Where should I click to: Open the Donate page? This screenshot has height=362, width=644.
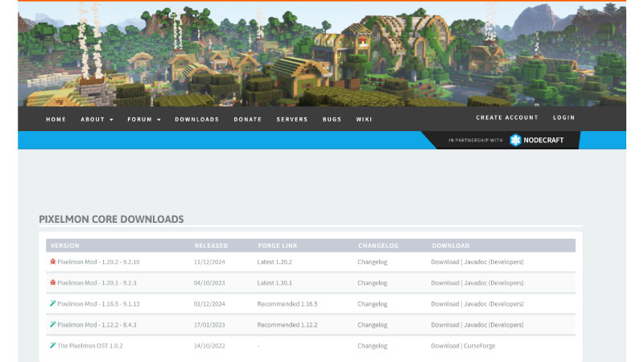tap(248, 119)
